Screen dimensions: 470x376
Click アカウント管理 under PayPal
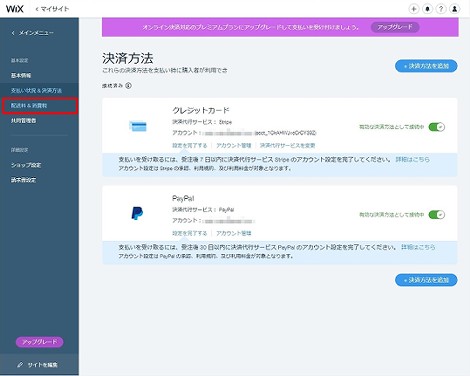[234, 233]
